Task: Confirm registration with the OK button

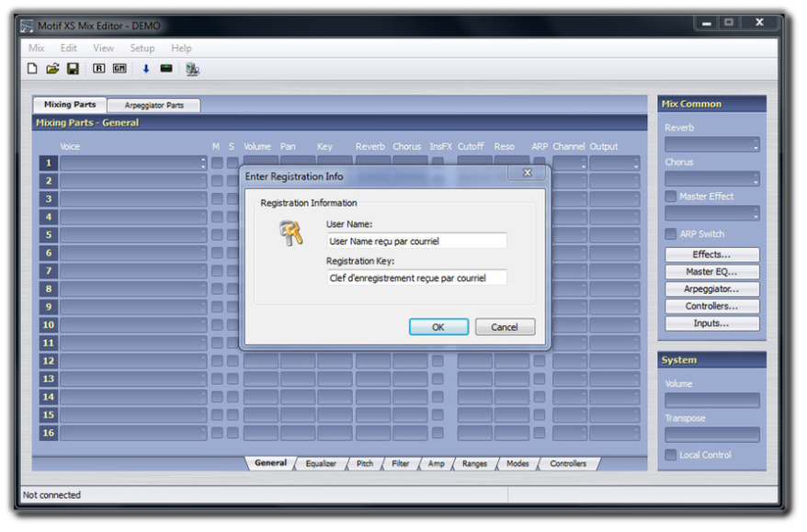Action: [438, 327]
